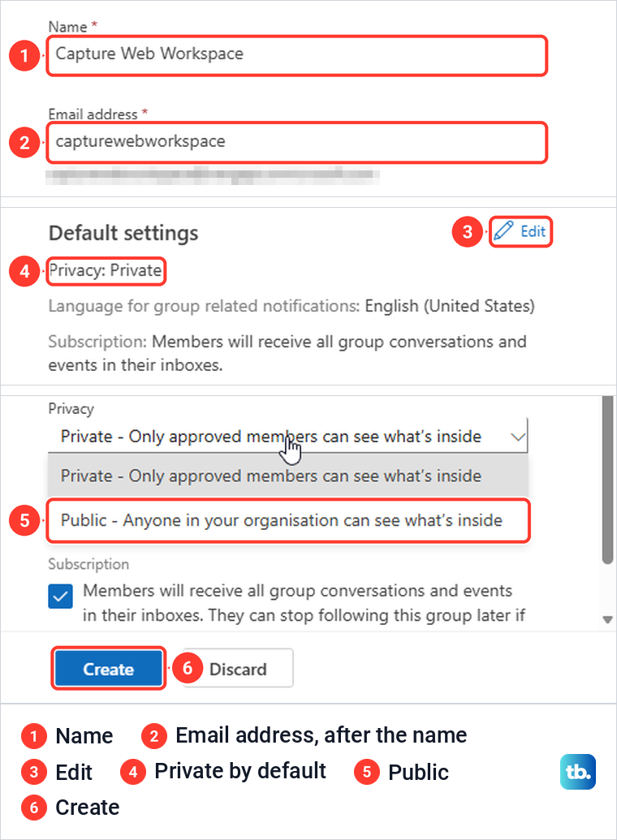
Task: Click the scrollbar down arrow
Action: point(607,620)
